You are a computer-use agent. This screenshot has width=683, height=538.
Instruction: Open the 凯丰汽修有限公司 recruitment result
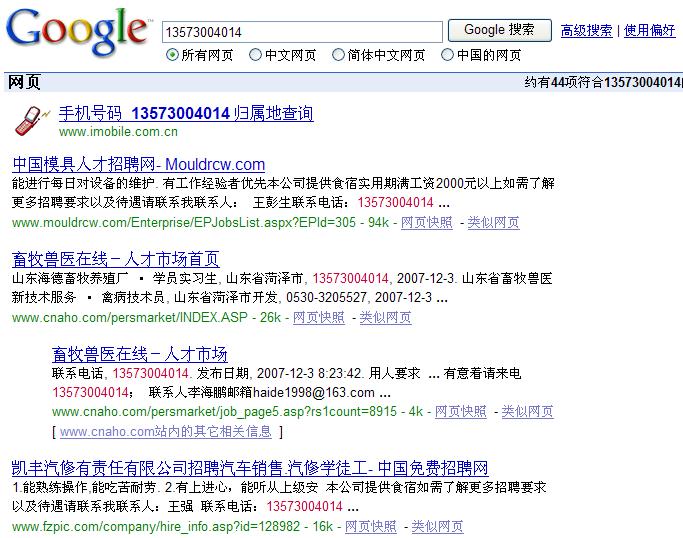249,468
